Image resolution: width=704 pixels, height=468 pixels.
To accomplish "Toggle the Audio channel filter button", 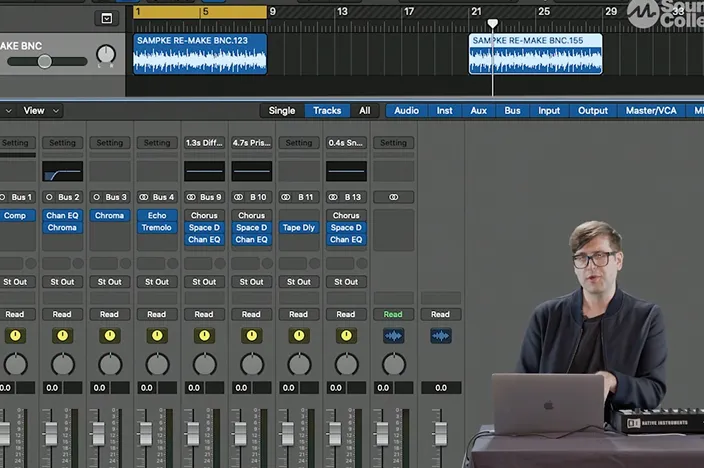I will pos(406,110).
